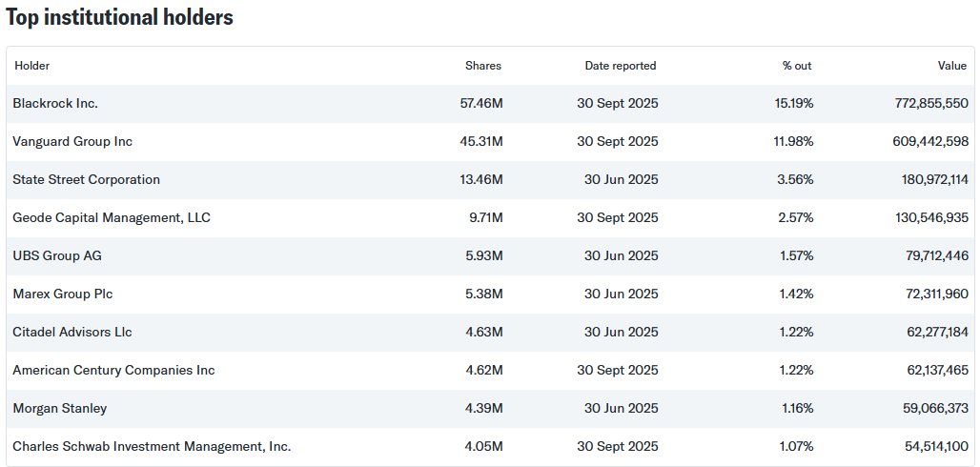Click the 57.46M shares value
980x467 pixels.
(x=481, y=104)
